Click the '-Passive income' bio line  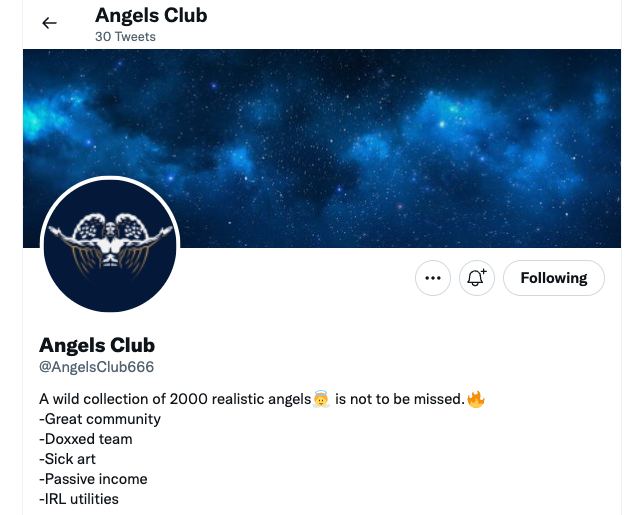coord(93,479)
